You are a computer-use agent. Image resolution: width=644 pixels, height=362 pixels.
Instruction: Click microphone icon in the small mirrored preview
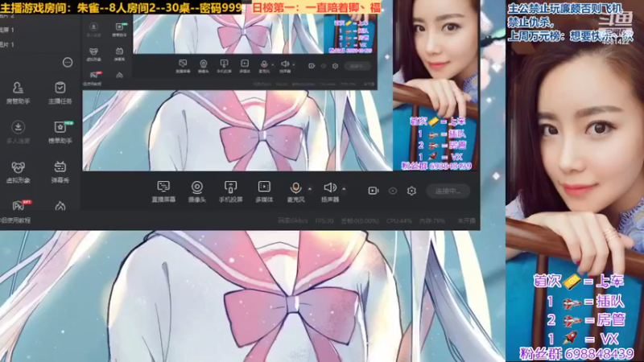point(264,66)
